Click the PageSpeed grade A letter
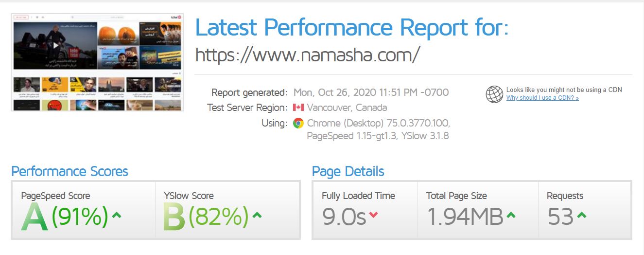This screenshot has width=644, height=255. pos(35,217)
